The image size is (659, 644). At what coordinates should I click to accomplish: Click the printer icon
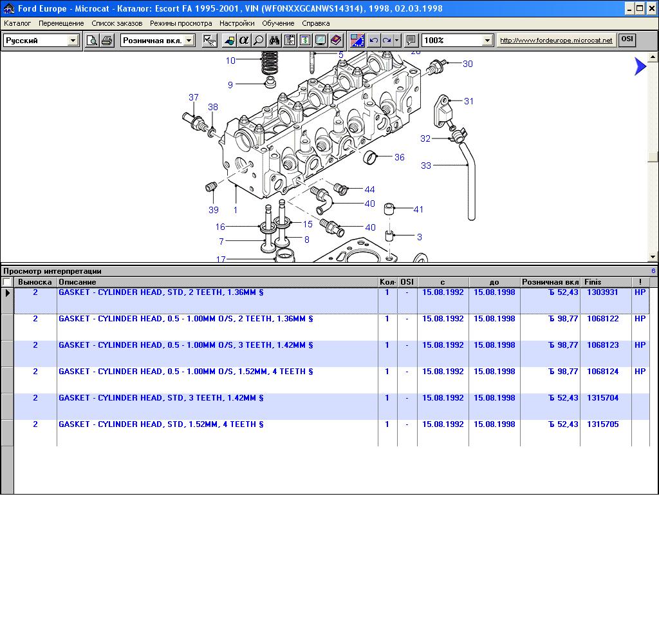click(x=107, y=41)
